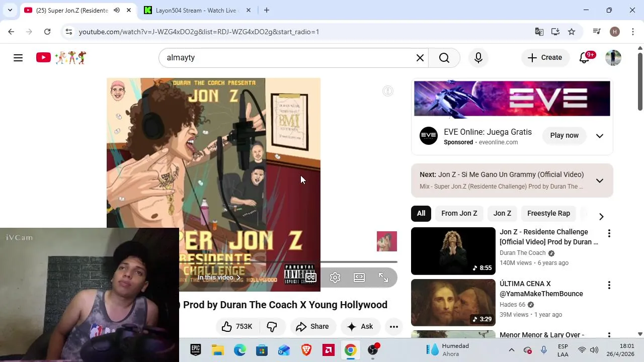Viewport: 644px width, 362px height.
Task: Open the Chrome three-dot menu
Action: tap(632, 32)
